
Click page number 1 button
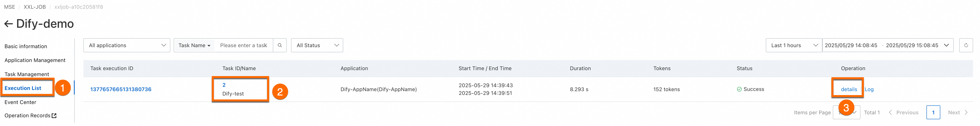point(933,113)
